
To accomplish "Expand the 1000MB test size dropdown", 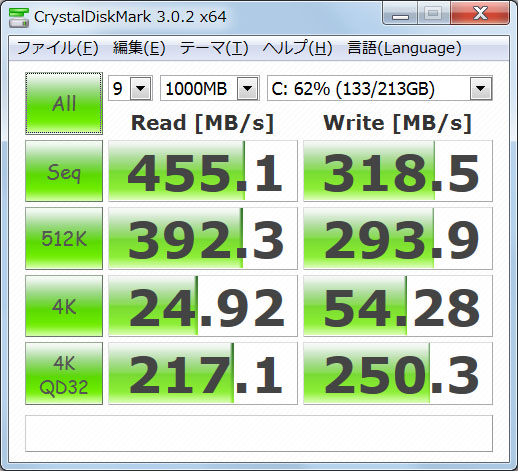I will click(210, 88).
